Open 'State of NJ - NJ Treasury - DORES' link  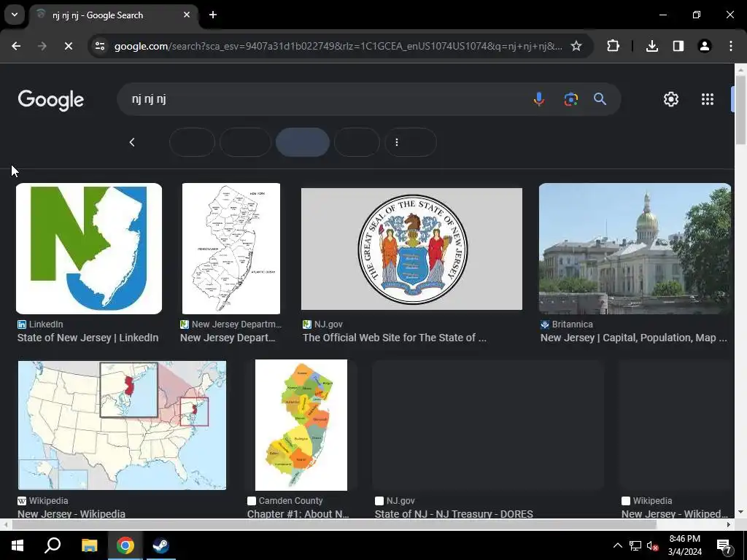point(454,514)
